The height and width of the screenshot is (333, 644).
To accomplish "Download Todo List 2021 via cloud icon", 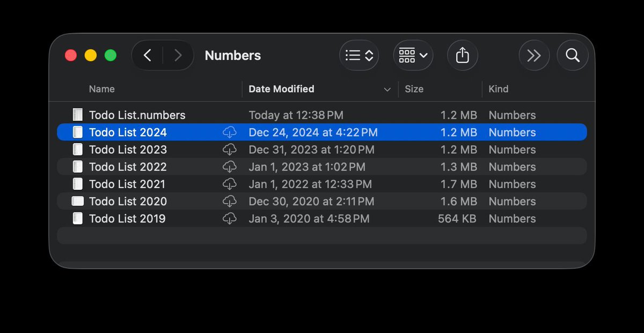I will click(230, 184).
